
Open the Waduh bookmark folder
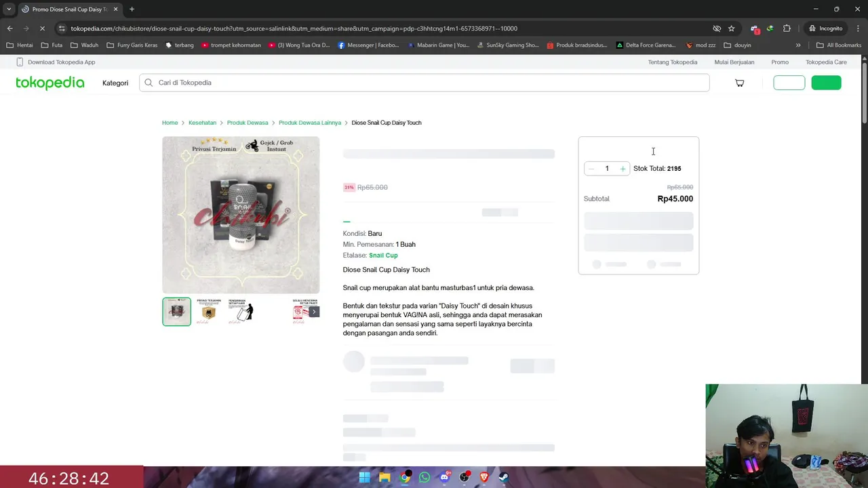(84, 45)
